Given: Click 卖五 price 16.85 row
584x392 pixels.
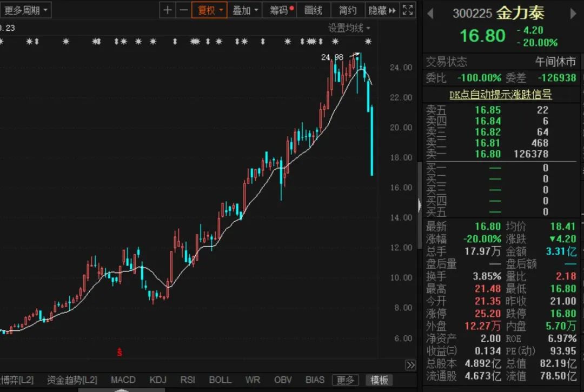Looking at the screenshot, I should [x=501, y=110].
